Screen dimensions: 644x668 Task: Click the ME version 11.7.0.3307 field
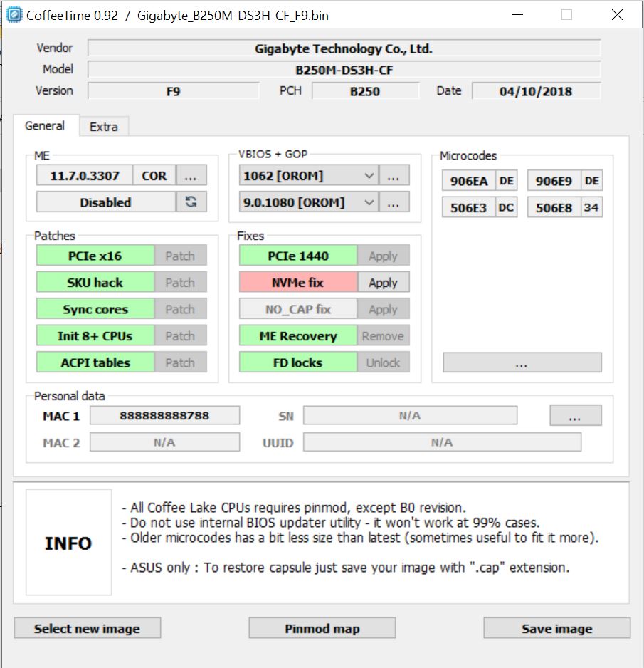coord(85,175)
